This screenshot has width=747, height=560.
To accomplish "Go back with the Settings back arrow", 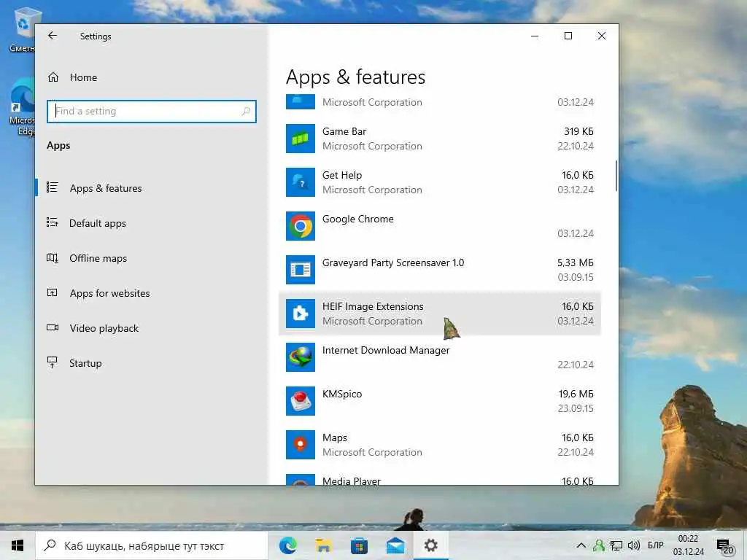I will tap(53, 36).
